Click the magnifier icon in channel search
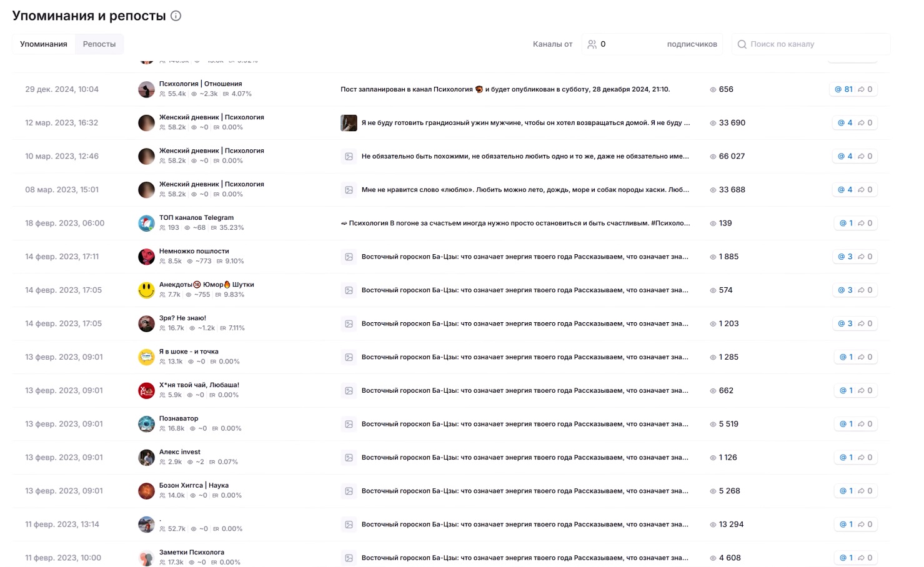 pos(742,44)
